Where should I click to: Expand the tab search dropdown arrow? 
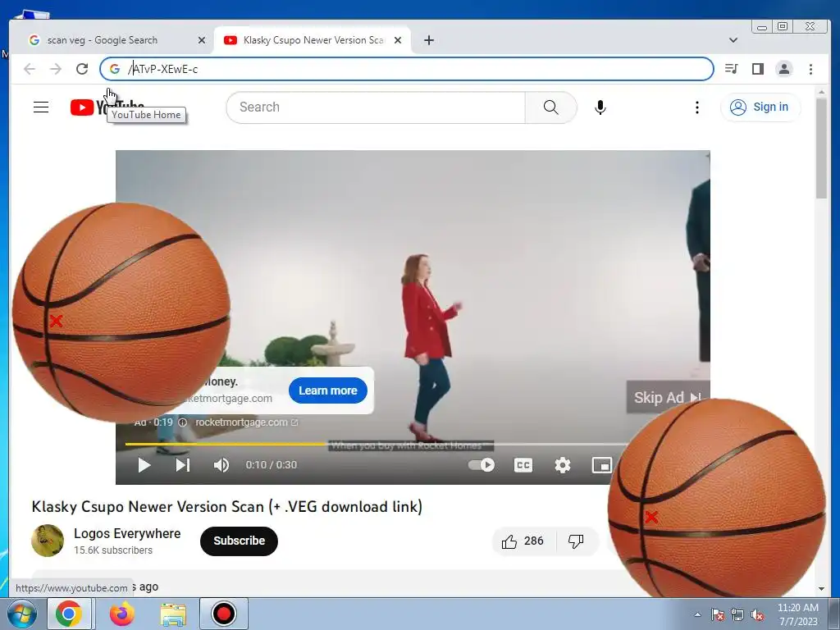[x=733, y=40]
